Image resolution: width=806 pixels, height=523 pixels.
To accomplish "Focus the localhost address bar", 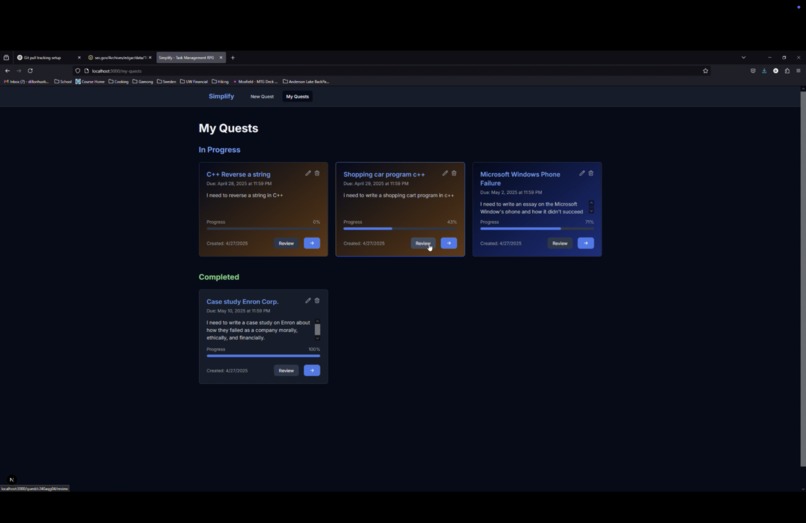I will tap(391, 71).
